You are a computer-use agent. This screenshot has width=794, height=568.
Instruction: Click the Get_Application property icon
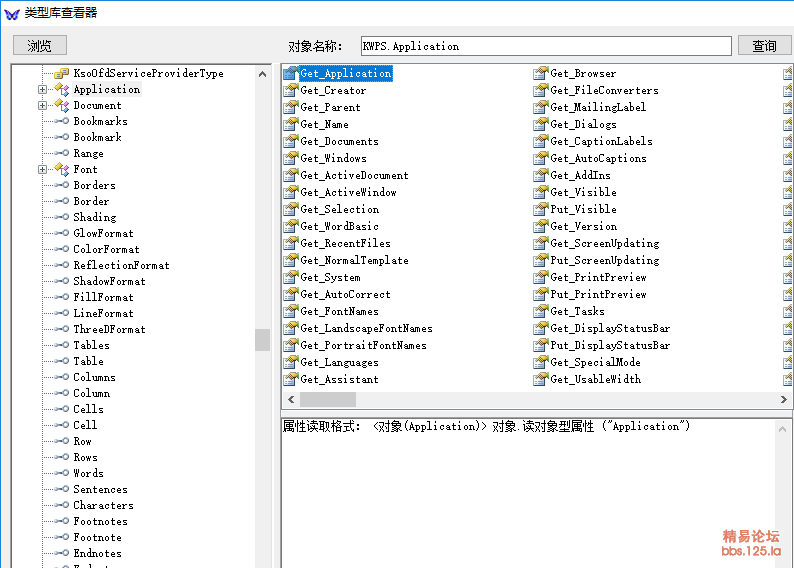coord(290,73)
